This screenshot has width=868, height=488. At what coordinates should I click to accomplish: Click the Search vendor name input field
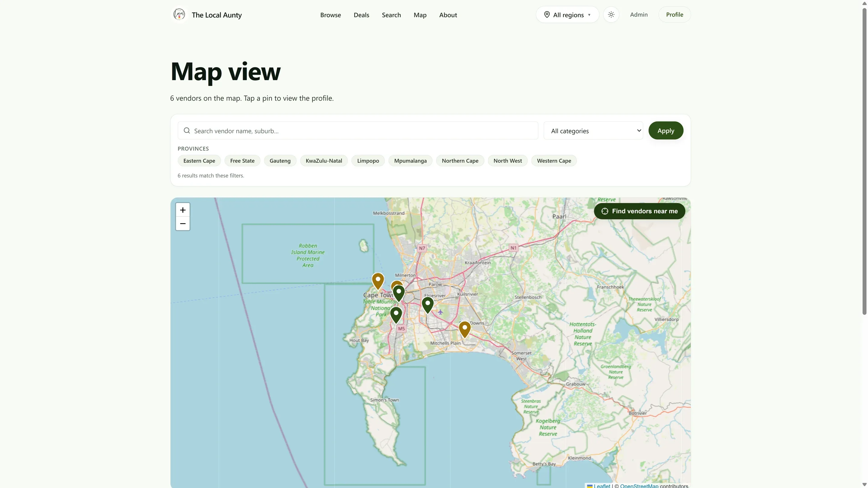pos(358,131)
